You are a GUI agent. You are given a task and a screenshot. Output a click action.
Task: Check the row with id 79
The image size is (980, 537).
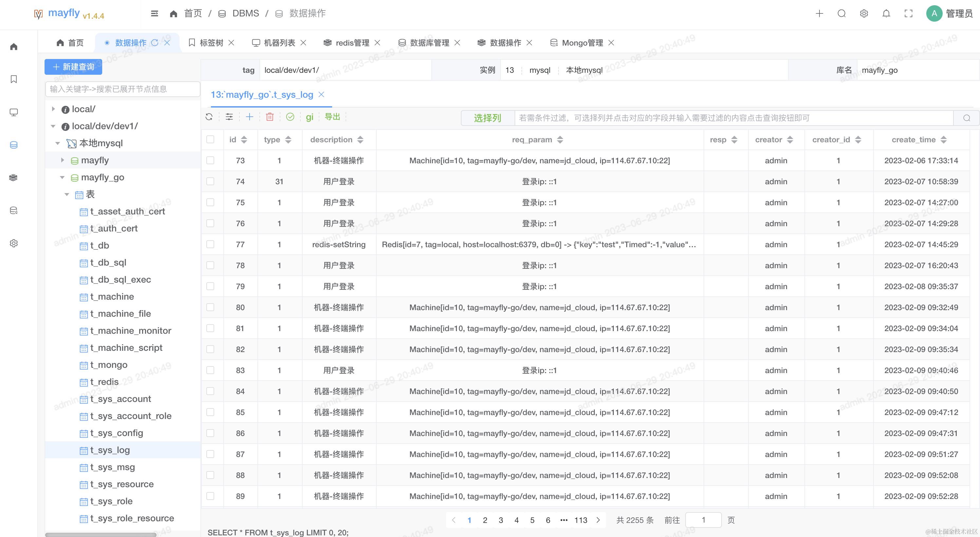click(x=210, y=286)
